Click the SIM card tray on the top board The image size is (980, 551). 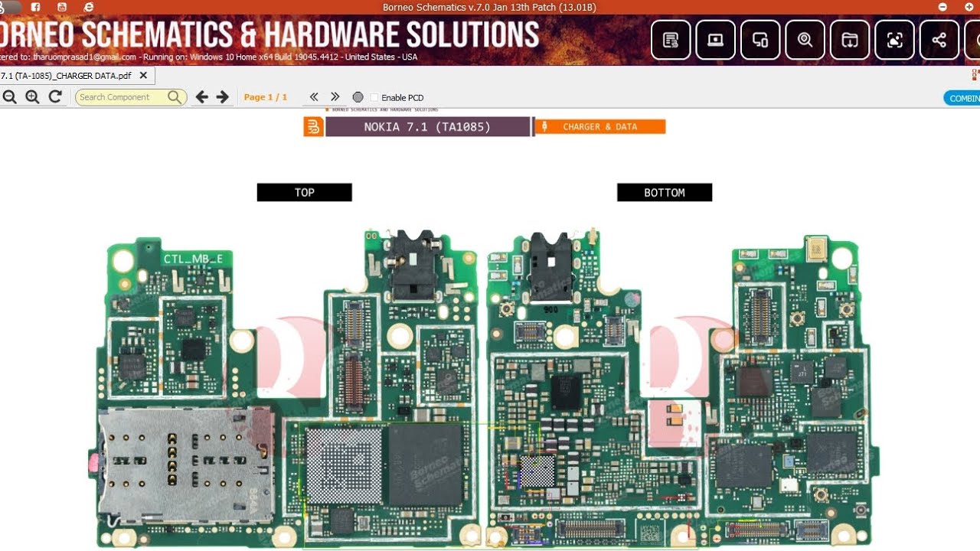tap(186, 465)
